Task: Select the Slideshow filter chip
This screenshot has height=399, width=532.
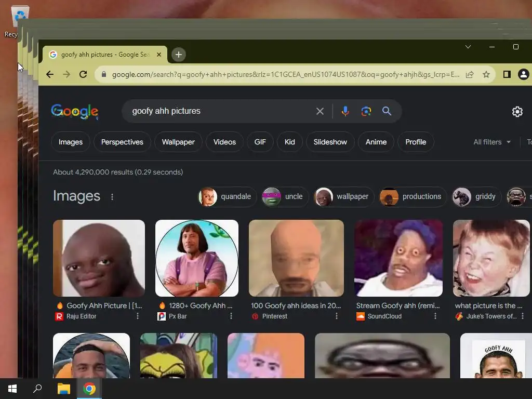Action: point(330,142)
